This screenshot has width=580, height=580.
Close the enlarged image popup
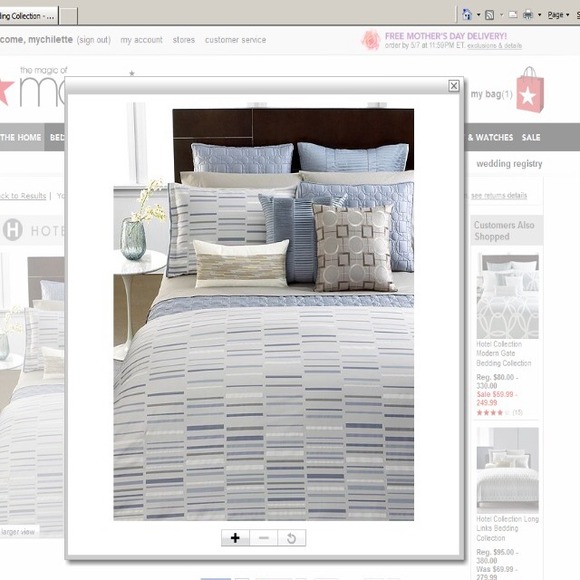click(454, 86)
